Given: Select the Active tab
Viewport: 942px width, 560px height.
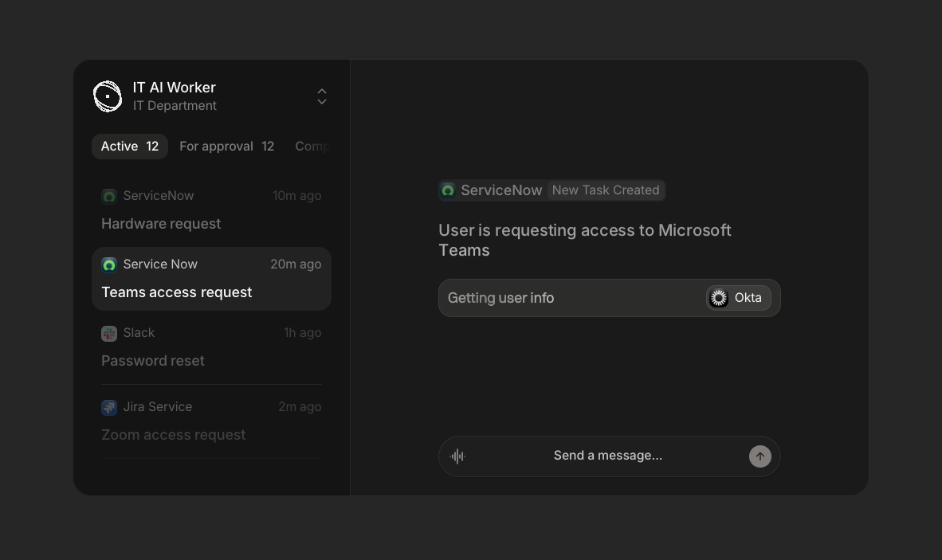Looking at the screenshot, I should (x=130, y=147).
